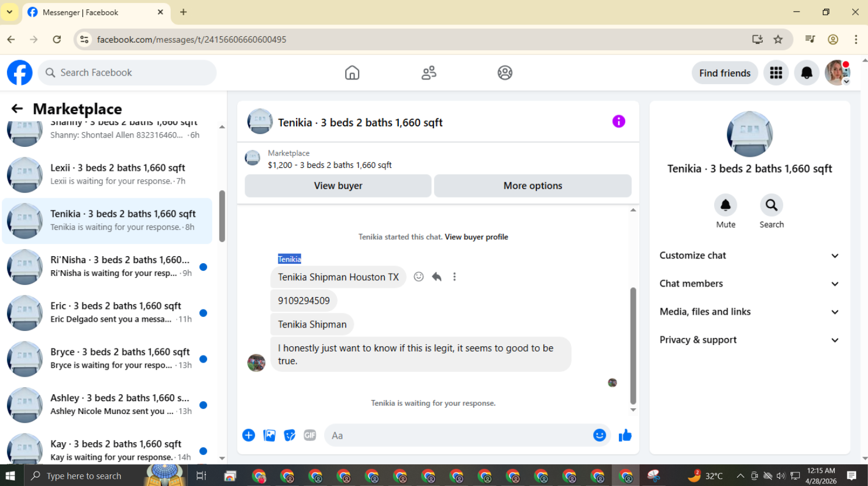Open the Facebook home logo

coord(20,73)
